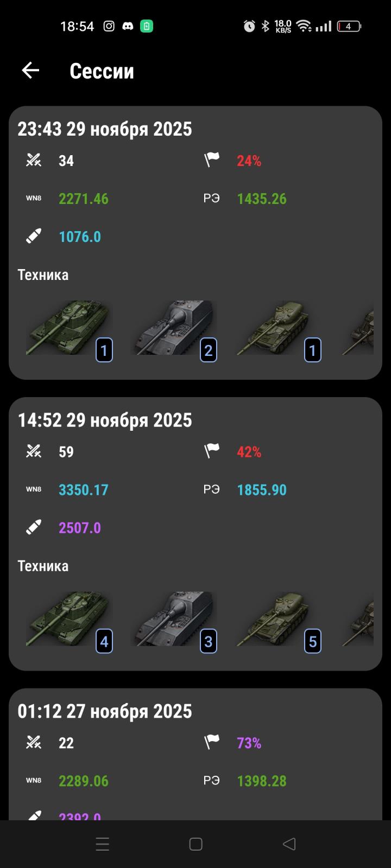Tap the РЭ label beside 1435.26
Image resolution: width=391 pixels, height=868 pixels.
(212, 199)
